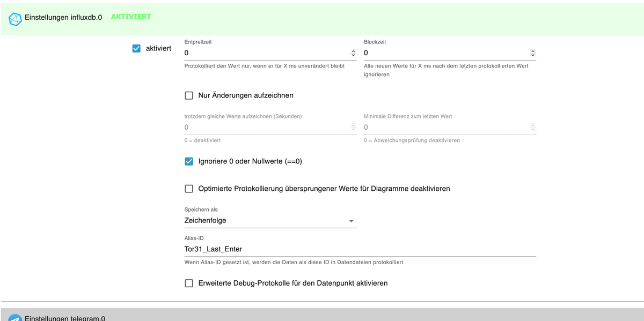Open the Speichern als dropdown

coord(270,220)
